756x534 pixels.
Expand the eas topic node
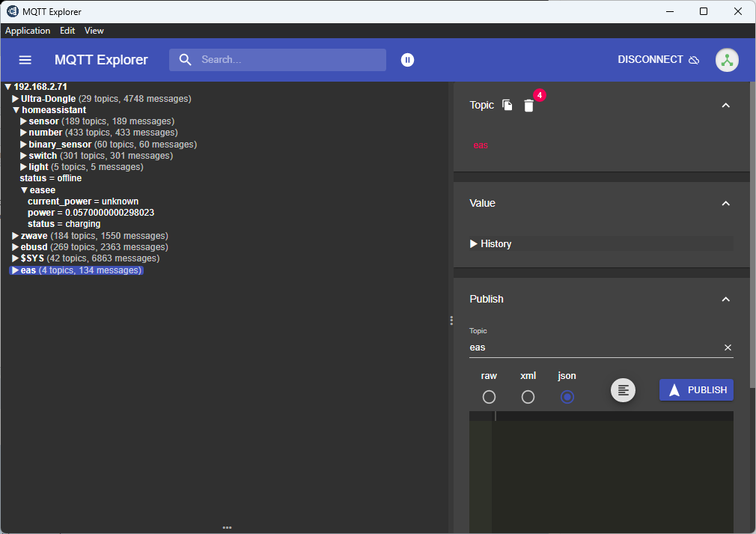pyautogui.click(x=16, y=270)
